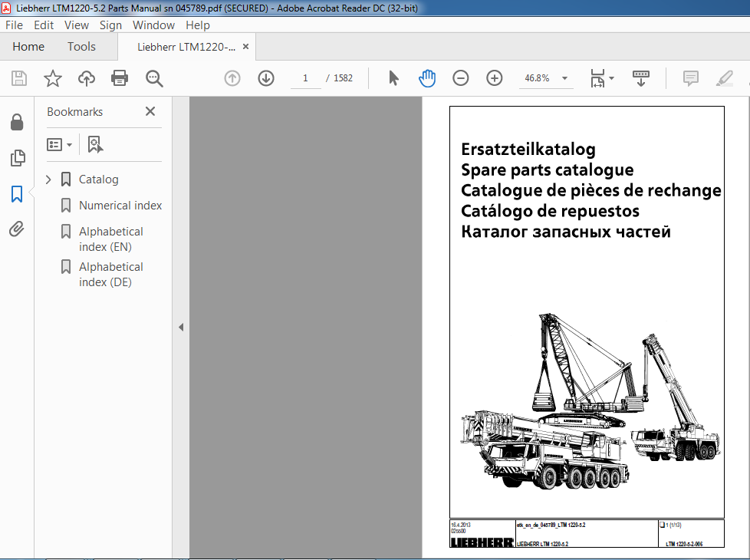750x560 pixels.
Task: Open the security lock panel
Action: point(17,123)
